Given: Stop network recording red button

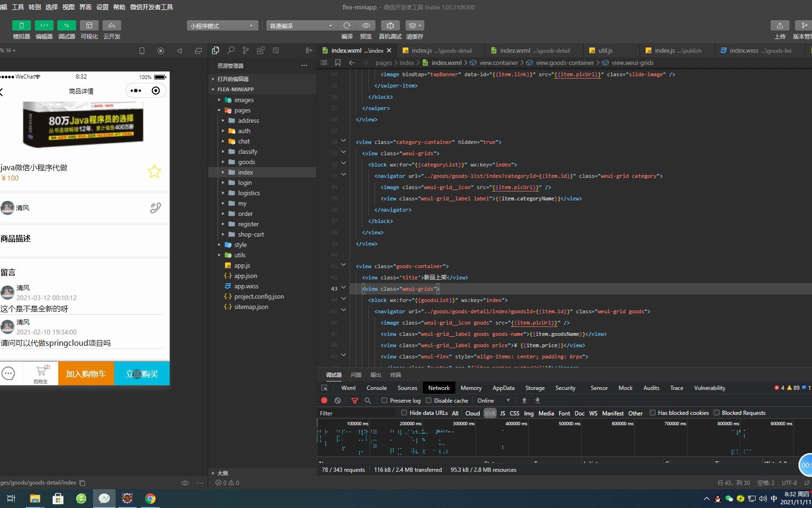Looking at the screenshot, I should [324, 400].
